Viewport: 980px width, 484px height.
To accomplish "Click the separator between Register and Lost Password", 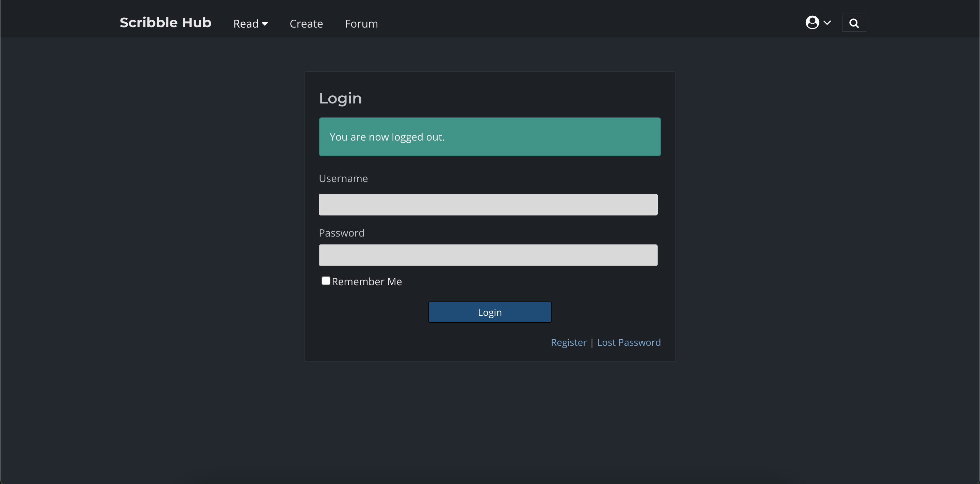I will point(592,343).
